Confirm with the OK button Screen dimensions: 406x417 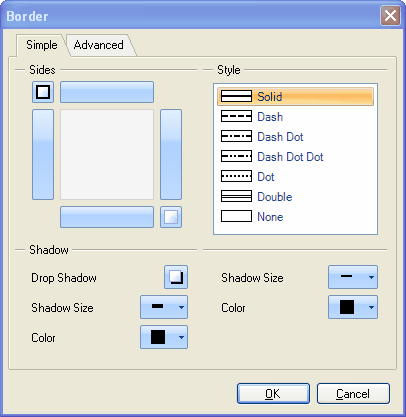click(x=273, y=394)
